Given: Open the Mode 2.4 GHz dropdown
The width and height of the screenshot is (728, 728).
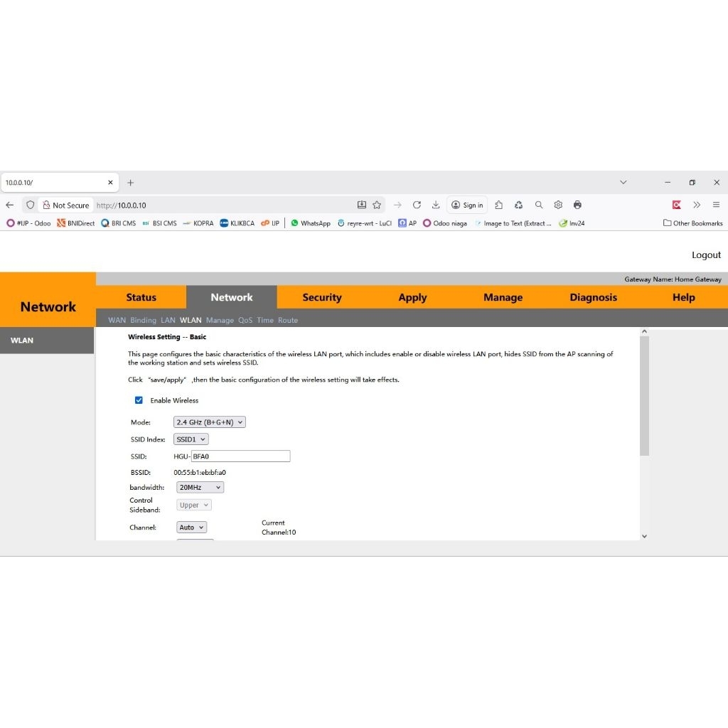Looking at the screenshot, I should pyautogui.click(x=210, y=422).
